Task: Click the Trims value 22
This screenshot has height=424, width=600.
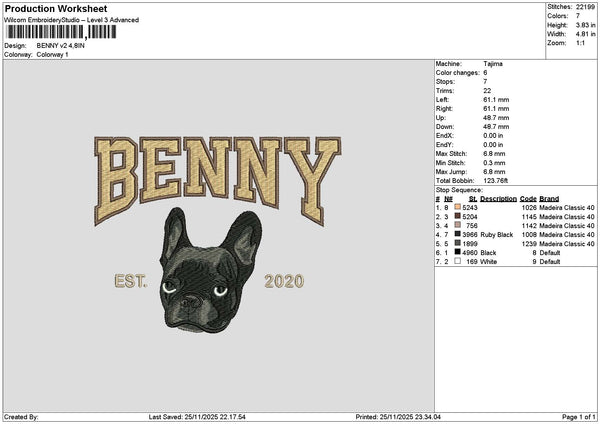Action: [x=487, y=91]
